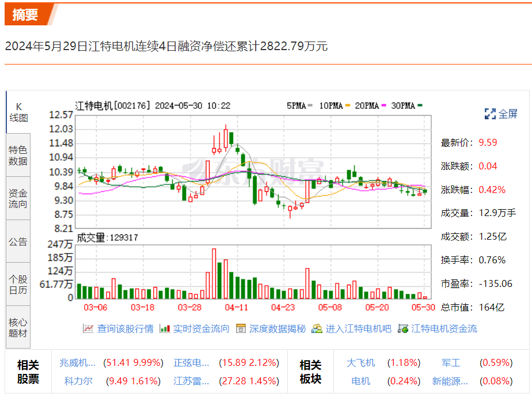The width and height of the screenshot is (532, 401).
Task: Click the 5PMA legend color marker
Action: pyautogui.click(x=310, y=105)
